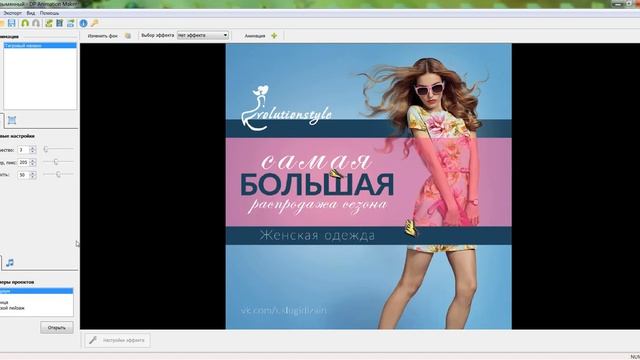
Task: Click the Анимация label in effect bar
Action: (x=255, y=36)
